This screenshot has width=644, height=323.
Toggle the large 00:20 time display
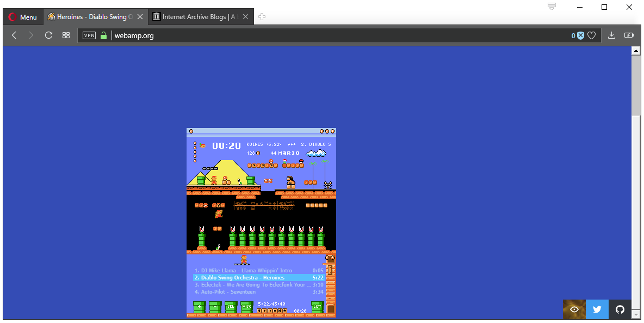(226, 145)
